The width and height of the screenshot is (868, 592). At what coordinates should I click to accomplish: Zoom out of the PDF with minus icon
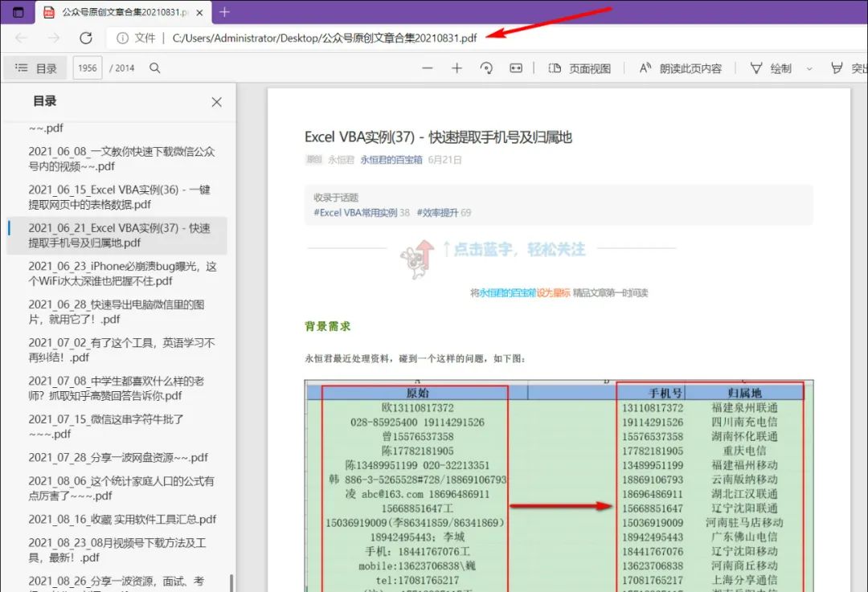tap(428, 68)
